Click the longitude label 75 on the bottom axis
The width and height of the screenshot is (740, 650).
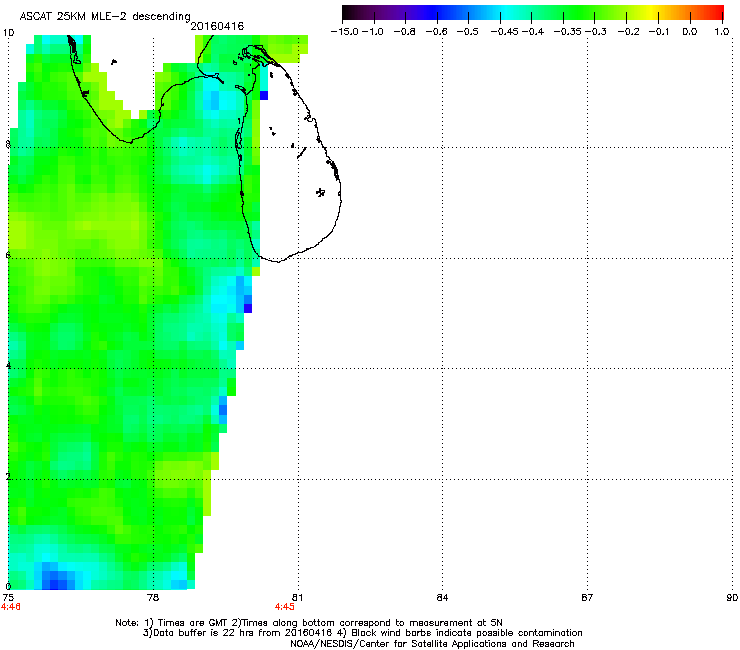tap(8, 598)
